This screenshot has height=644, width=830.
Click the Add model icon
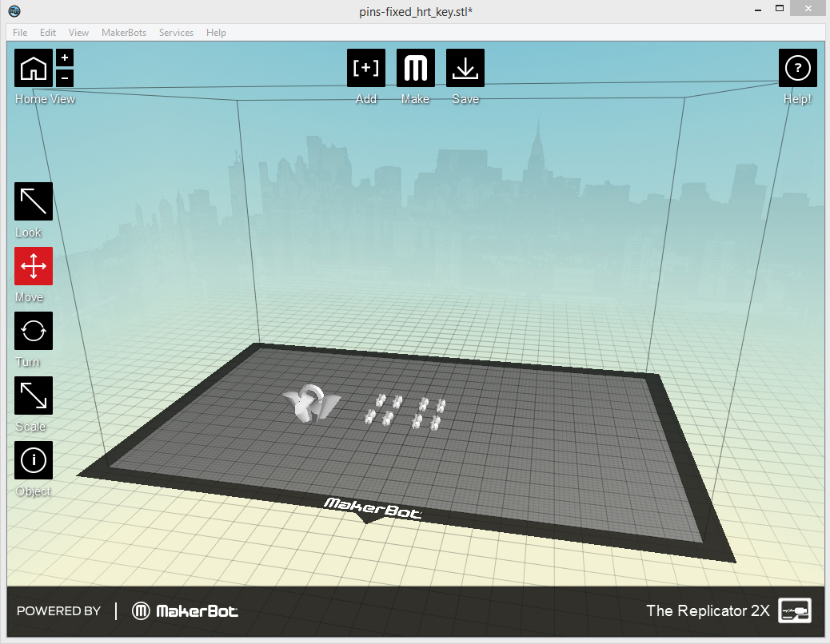(366, 68)
